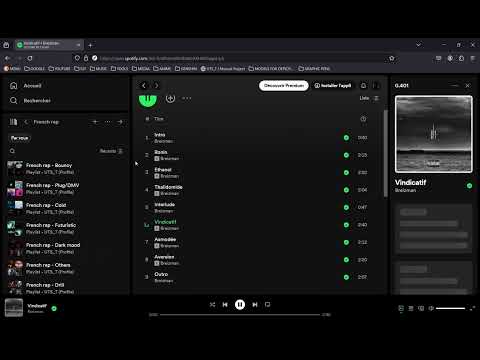Screen dimensions: 480x360
Task: Click Installer l'appli button
Action: pos(333,86)
